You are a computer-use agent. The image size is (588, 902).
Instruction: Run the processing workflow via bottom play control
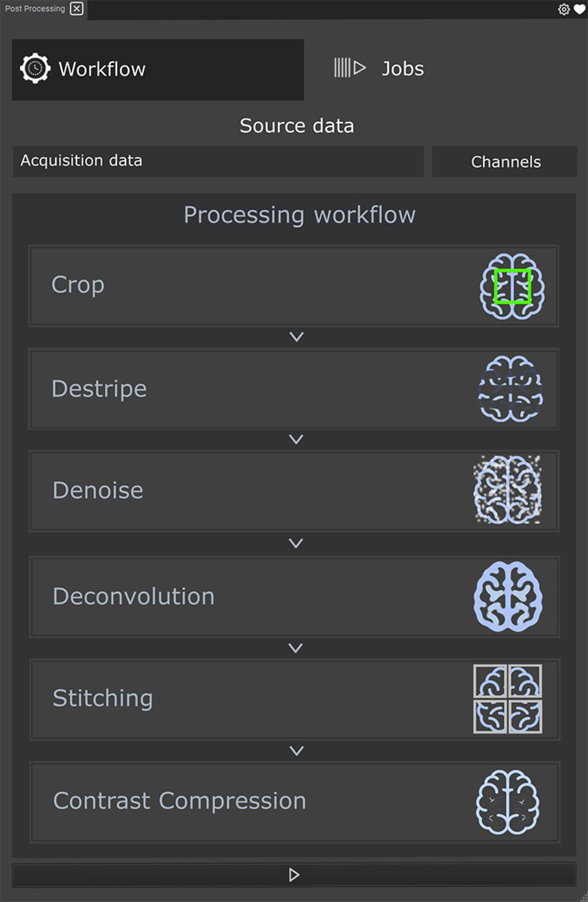click(295, 875)
